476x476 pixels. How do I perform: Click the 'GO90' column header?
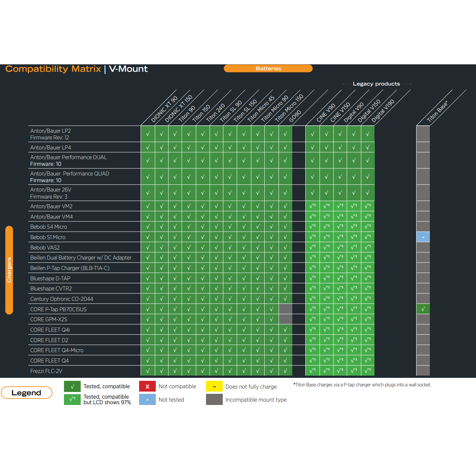[x=295, y=116]
